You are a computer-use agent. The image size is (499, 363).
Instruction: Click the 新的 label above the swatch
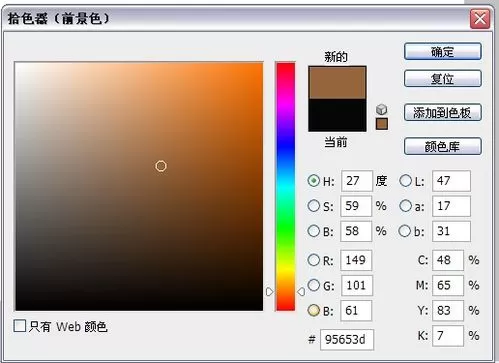(336, 56)
